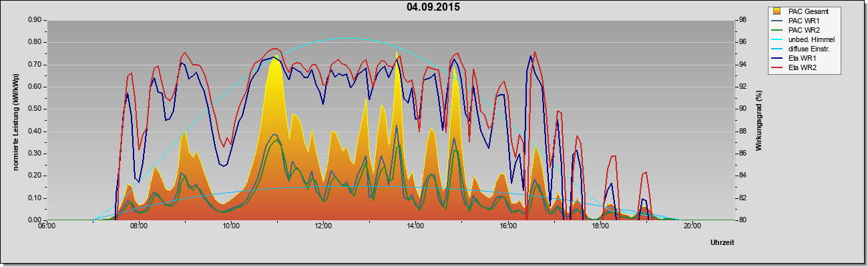Image resolution: width=868 pixels, height=267 pixels.
Task: Click the 20:00 time axis label
Action: [x=692, y=227]
